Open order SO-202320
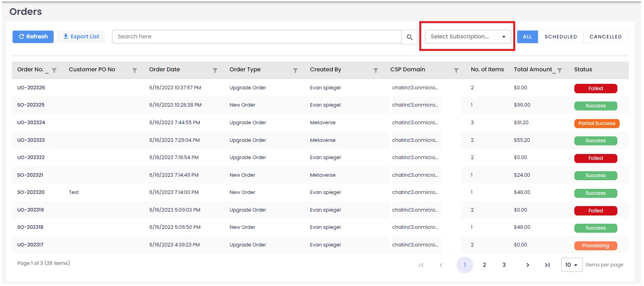Viewport: 644px width, 286px height. [31, 192]
